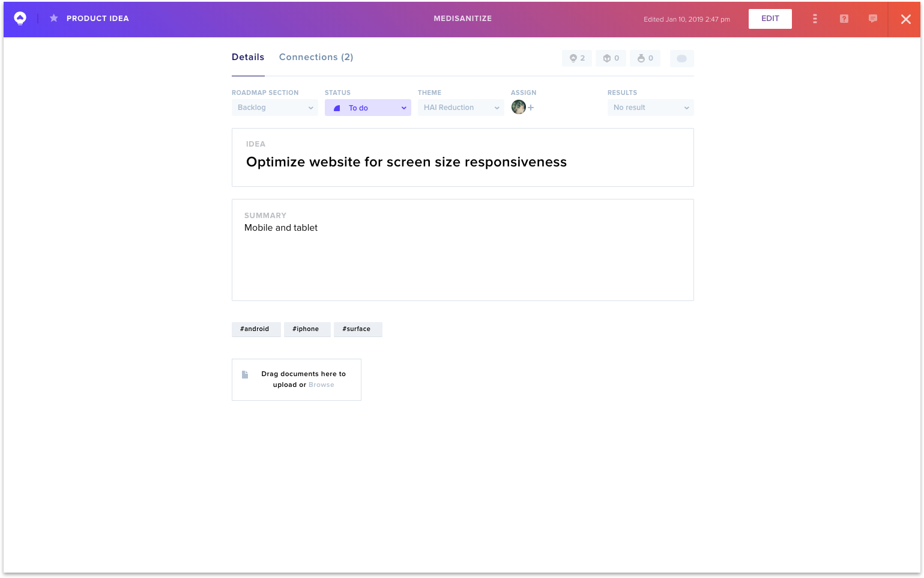The width and height of the screenshot is (924, 578).
Task: Open the three-dot more options menu
Action: pyautogui.click(x=815, y=19)
